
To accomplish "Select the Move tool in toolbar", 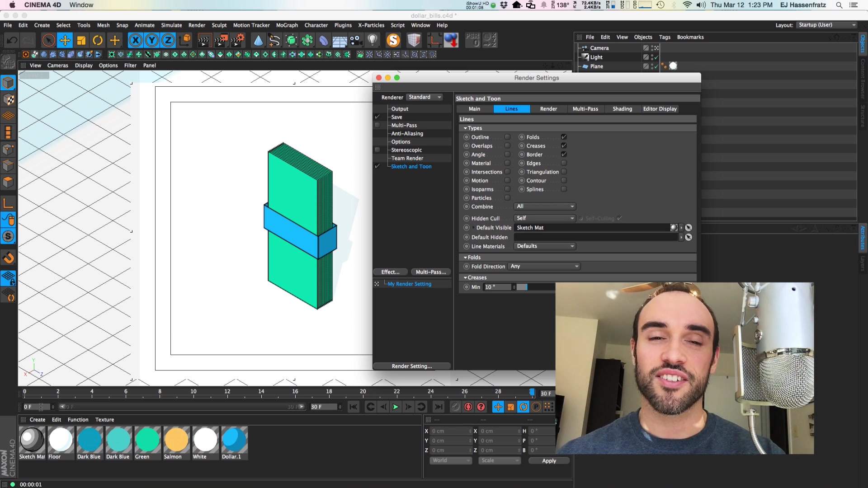I will pos(65,41).
